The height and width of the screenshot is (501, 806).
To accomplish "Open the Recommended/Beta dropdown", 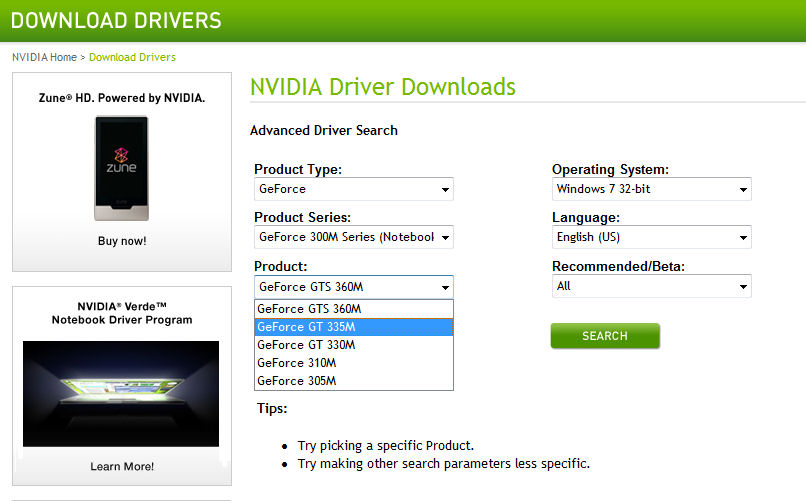I will tap(651, 286).
